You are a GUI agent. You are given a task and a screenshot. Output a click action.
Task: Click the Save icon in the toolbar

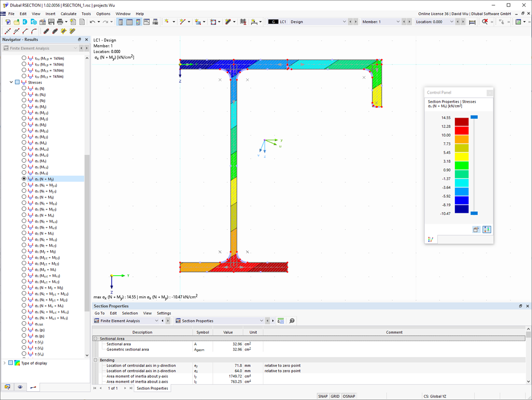click(51, 21)
